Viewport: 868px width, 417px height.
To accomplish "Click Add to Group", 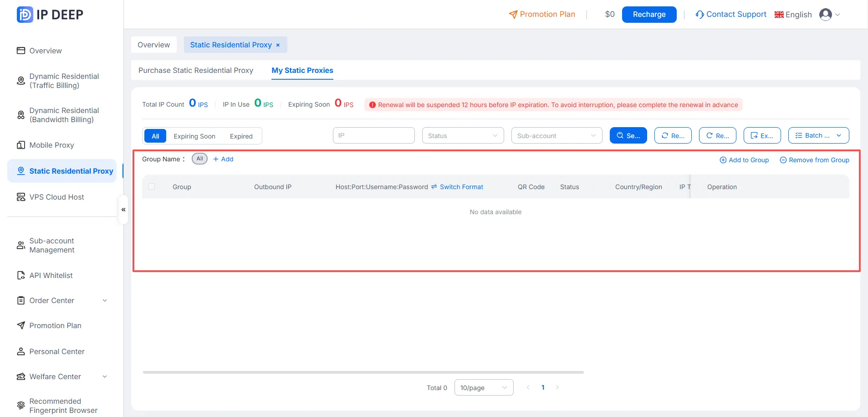I will 744,160.
